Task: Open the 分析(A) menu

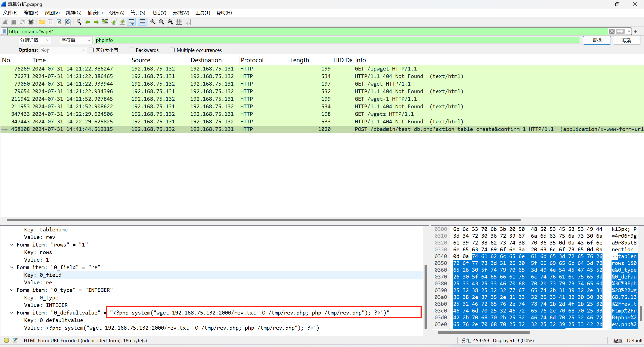Action: (x=117, y=13)
